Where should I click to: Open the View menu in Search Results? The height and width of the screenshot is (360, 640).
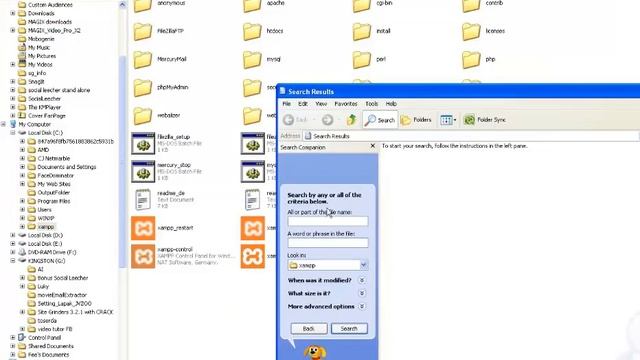321,104
